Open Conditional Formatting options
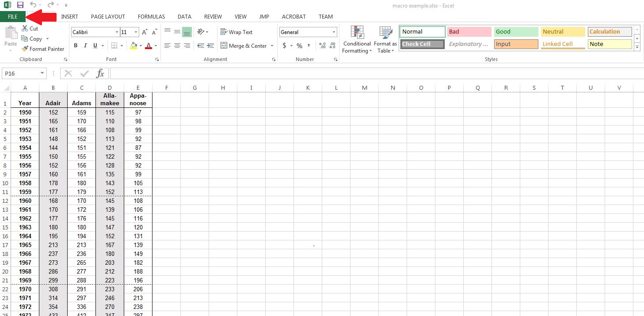644x316 pixels. (x=356, y=40)
